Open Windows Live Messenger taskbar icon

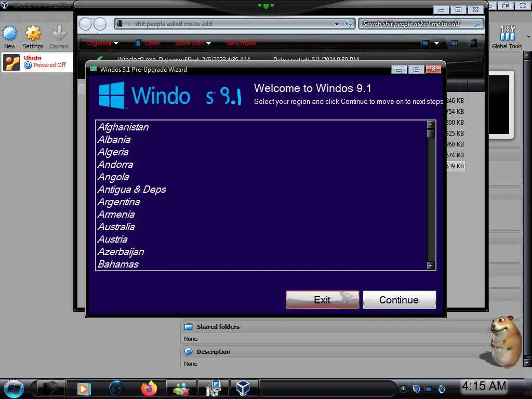[x=181, y=389]
